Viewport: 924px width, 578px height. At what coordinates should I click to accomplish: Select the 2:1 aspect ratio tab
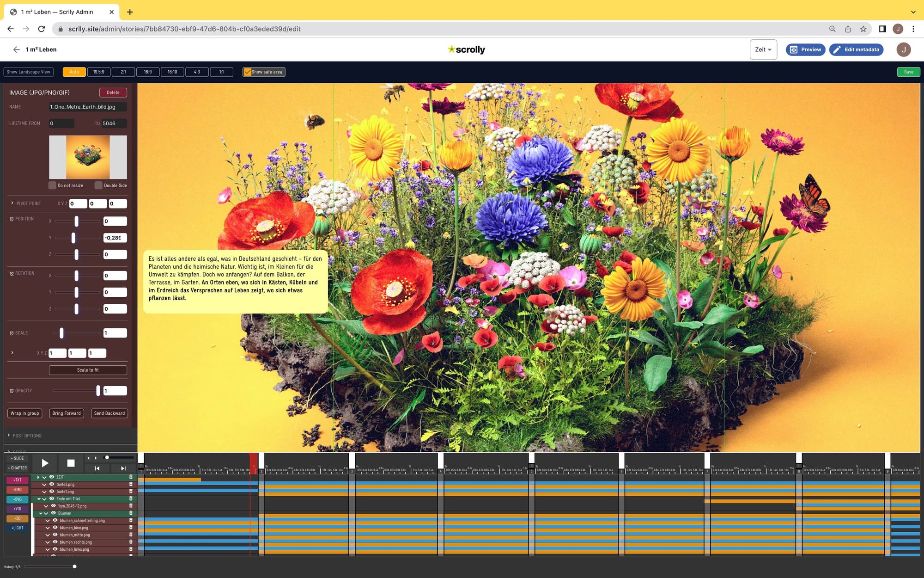tap(123, 72)
